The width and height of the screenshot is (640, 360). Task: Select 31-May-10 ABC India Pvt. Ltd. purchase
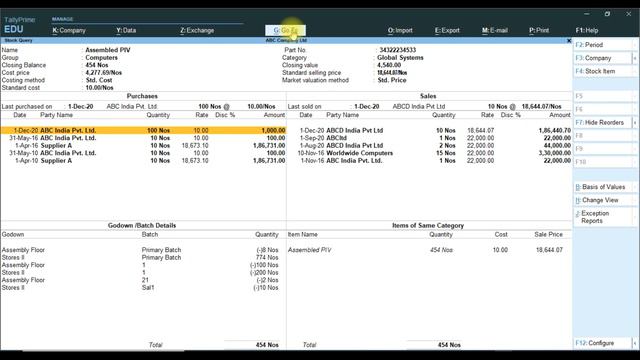pos(143,153)
